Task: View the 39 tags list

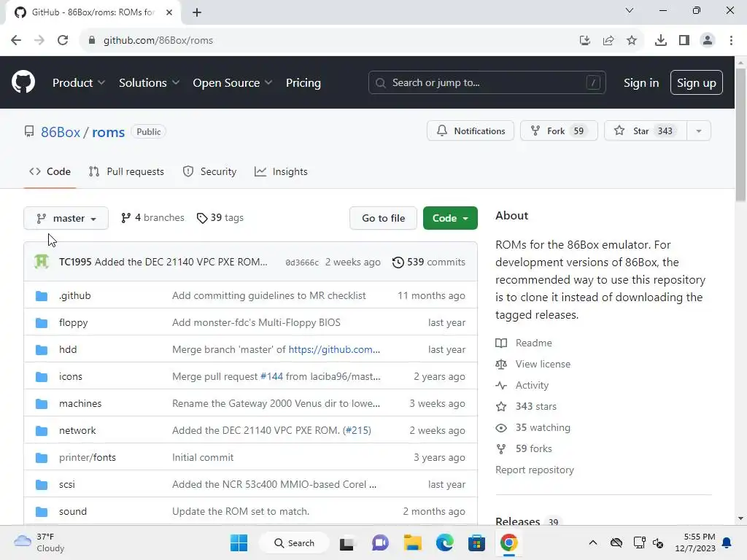Action: click(x=220, y=217)
